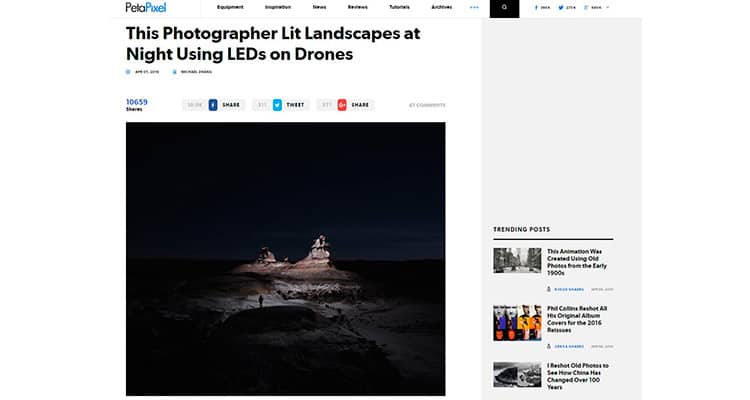Select Tutorials in the navigation bar
Viewport: 750px width, 400px height.
click(x=399, y=7)
